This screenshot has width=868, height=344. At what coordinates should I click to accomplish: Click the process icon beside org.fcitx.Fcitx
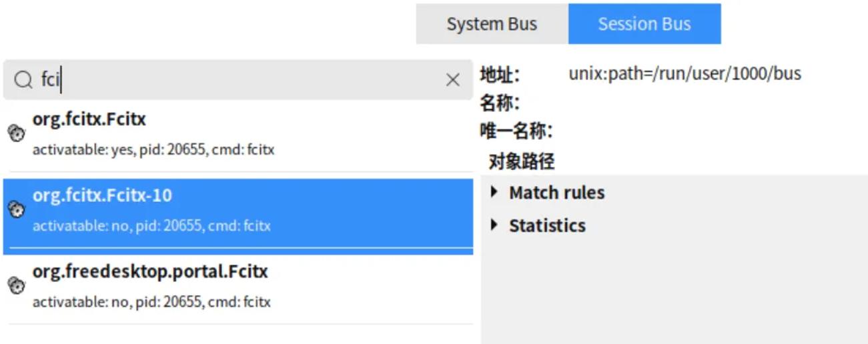[x=16, y=133]
